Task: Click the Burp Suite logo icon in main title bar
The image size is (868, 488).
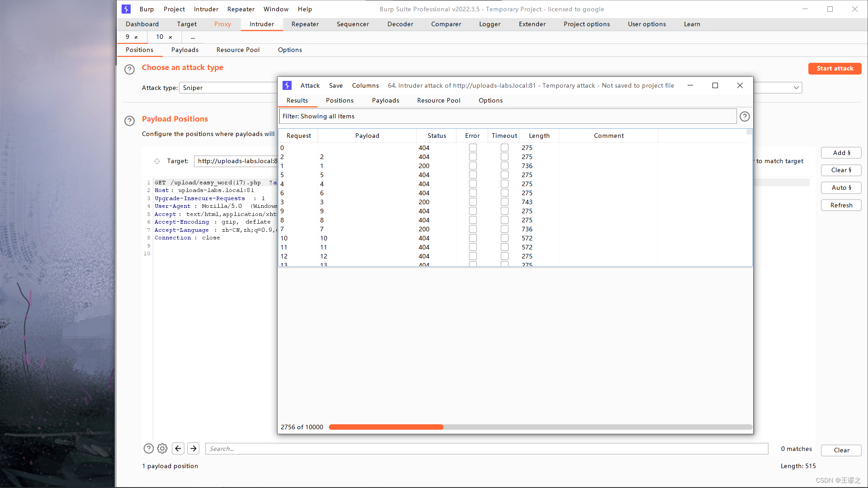Action: click(126, 9)
